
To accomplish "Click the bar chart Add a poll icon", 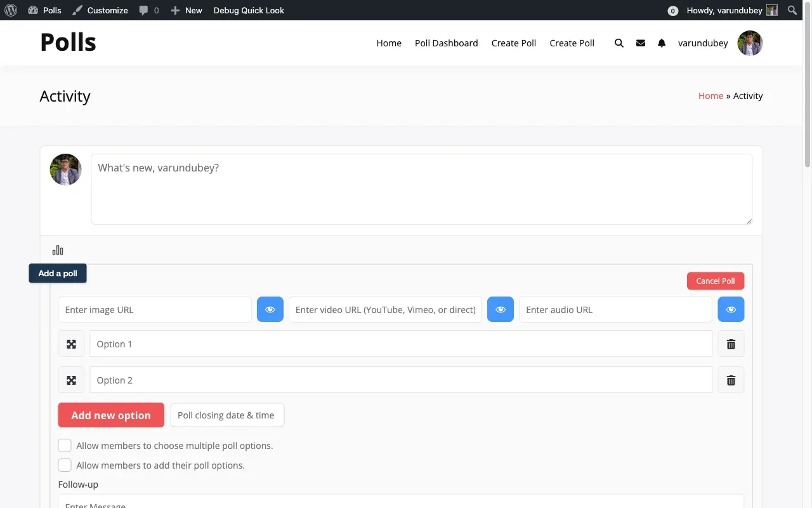I will click(x=58, y=250).
